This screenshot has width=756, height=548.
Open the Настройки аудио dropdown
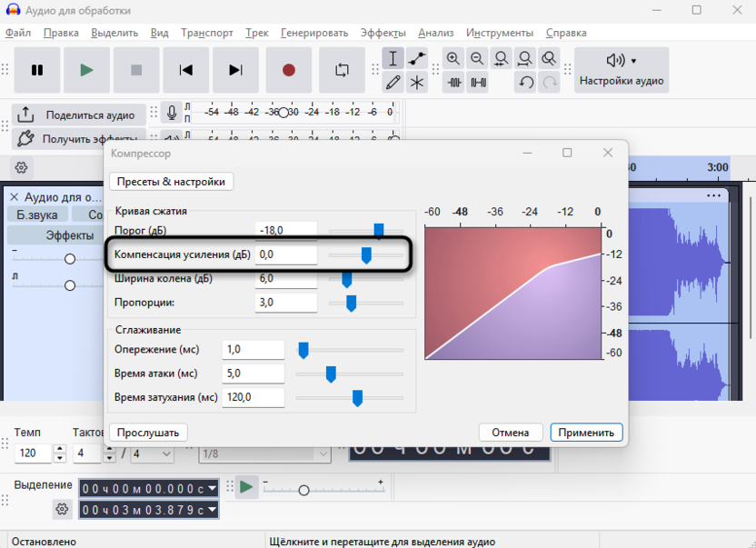(x=622, y=70)
